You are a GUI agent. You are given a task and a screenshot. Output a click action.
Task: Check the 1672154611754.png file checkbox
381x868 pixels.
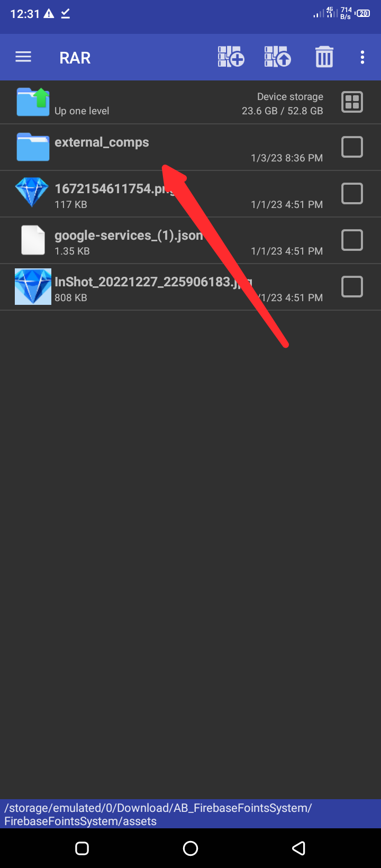pos(352,194)
